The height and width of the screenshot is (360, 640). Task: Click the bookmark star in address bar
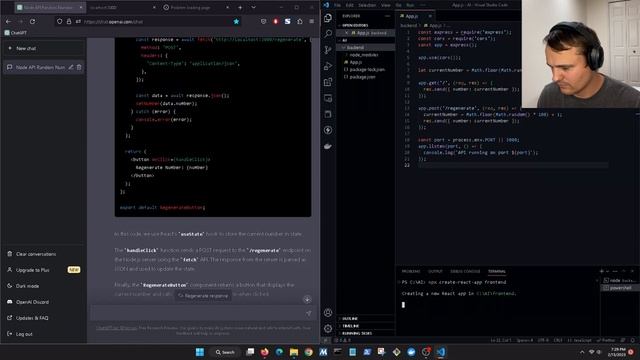pos(236,21)
